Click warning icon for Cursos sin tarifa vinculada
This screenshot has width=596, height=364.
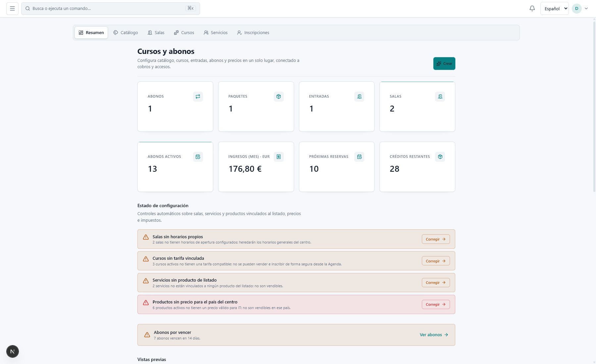coord(146,259)
